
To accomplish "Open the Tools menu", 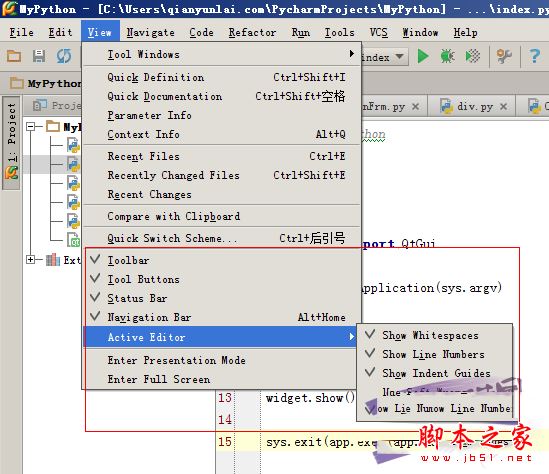I will 339,33.
